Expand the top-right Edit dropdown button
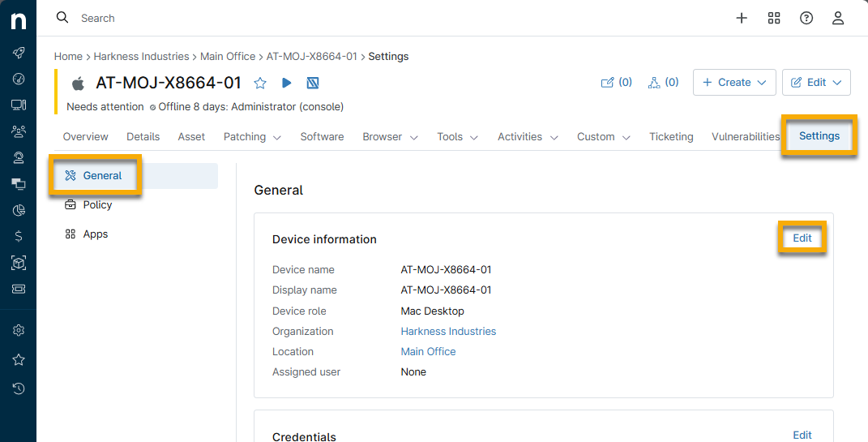This screenshot has height=442, width=868. (816, 82)
